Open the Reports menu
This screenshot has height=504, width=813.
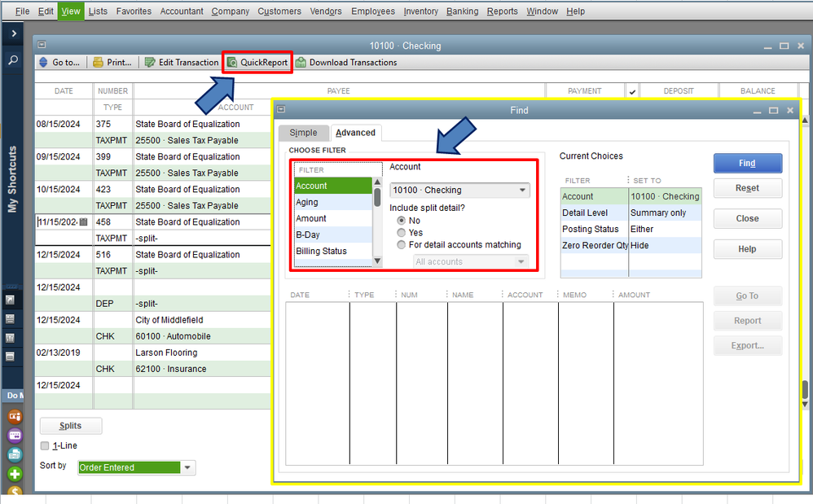coord(503,11)
